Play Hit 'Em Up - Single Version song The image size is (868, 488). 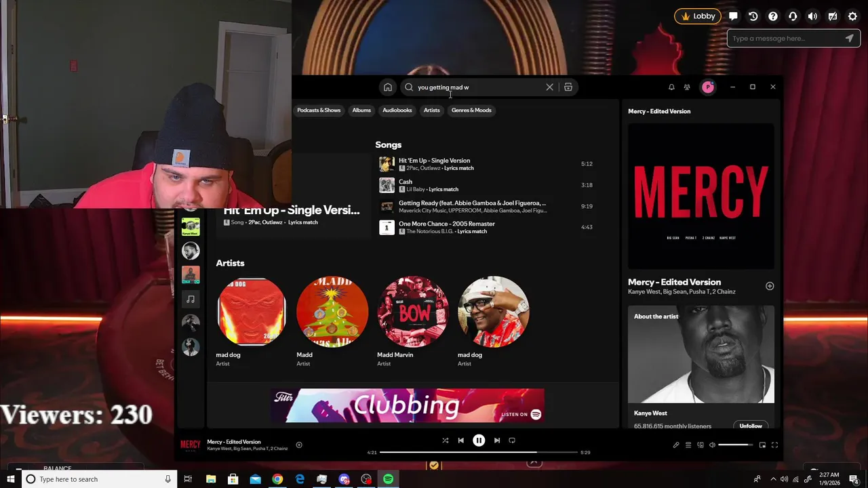click(x=486, y=164)
